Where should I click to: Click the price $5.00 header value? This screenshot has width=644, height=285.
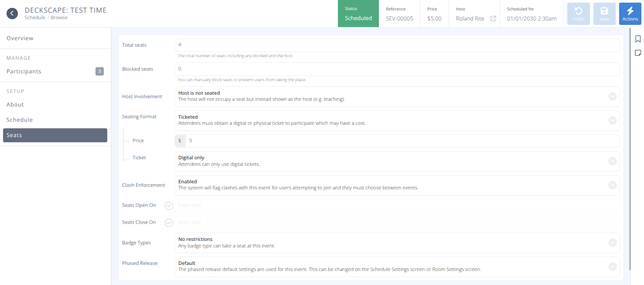click(x=434, y=19)
